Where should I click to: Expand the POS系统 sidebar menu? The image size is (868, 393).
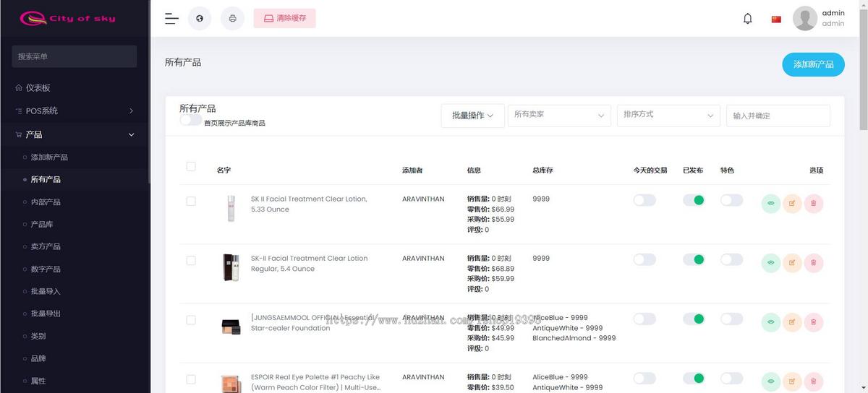click(x=75, y=111)
